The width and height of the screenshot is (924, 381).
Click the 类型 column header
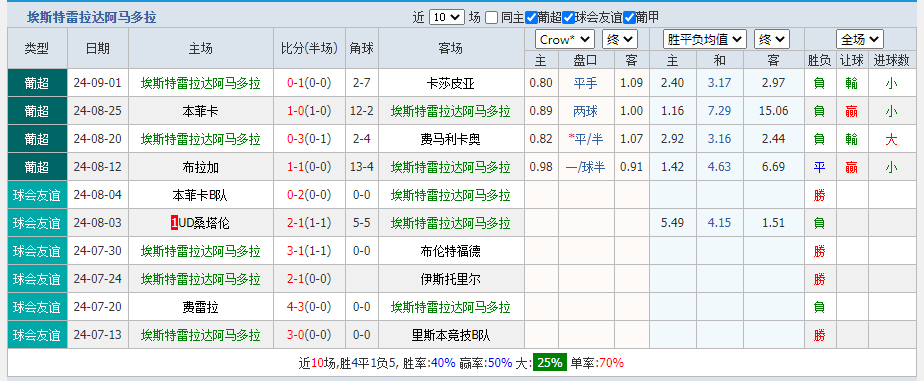pos(37,48)
